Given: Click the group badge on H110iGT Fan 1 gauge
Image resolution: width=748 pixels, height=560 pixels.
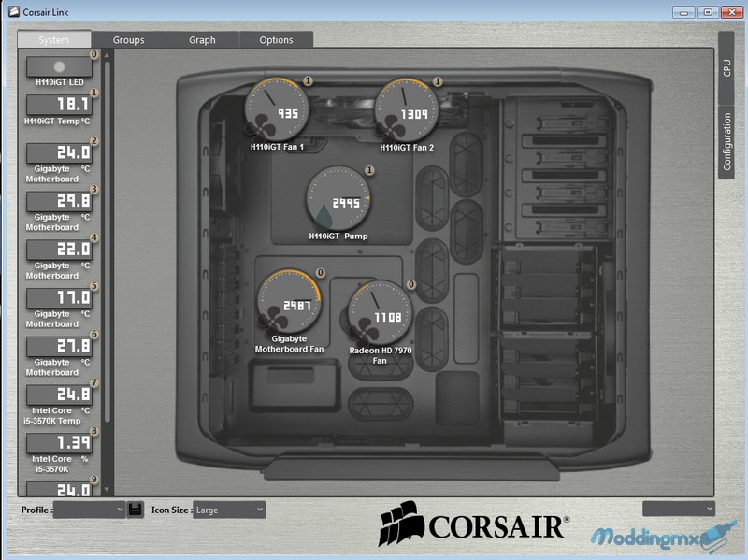Looking at the screenshot, I should pyautogui.click(x=309, y=81).
